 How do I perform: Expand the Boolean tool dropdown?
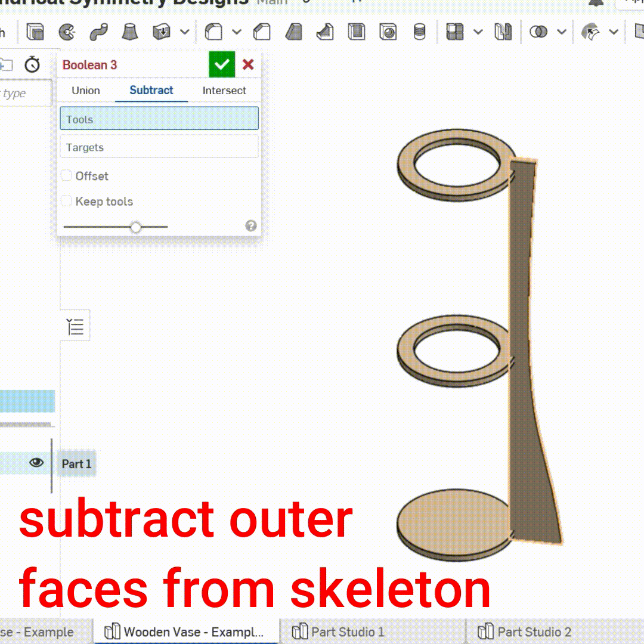pyautogui.click(x=561, y=33)
